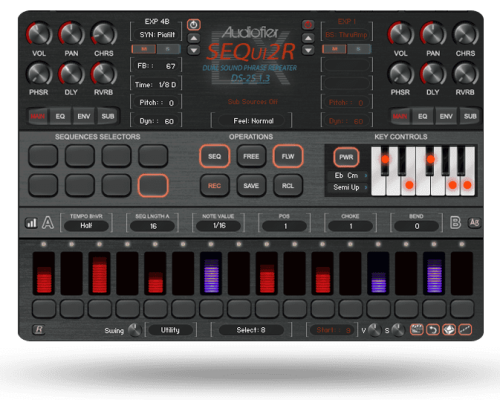500x400 pixels.
Task: Click the RCL recall button
Action: point(288,186)
